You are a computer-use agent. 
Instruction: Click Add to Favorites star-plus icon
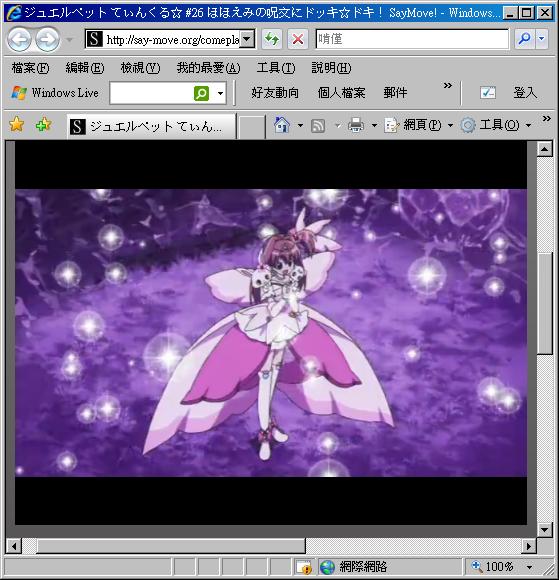click(43, 125)
